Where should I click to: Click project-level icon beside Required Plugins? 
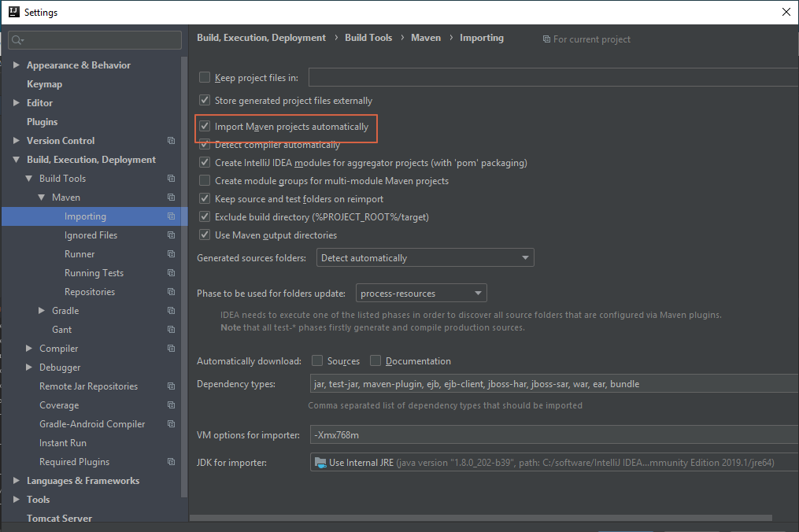(x=172, y=462)
